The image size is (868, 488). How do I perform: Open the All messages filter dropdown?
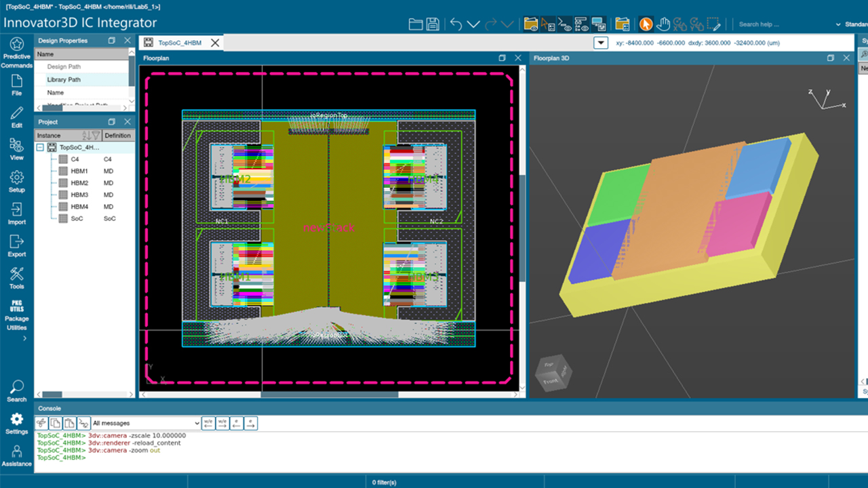tap(146, 423)
